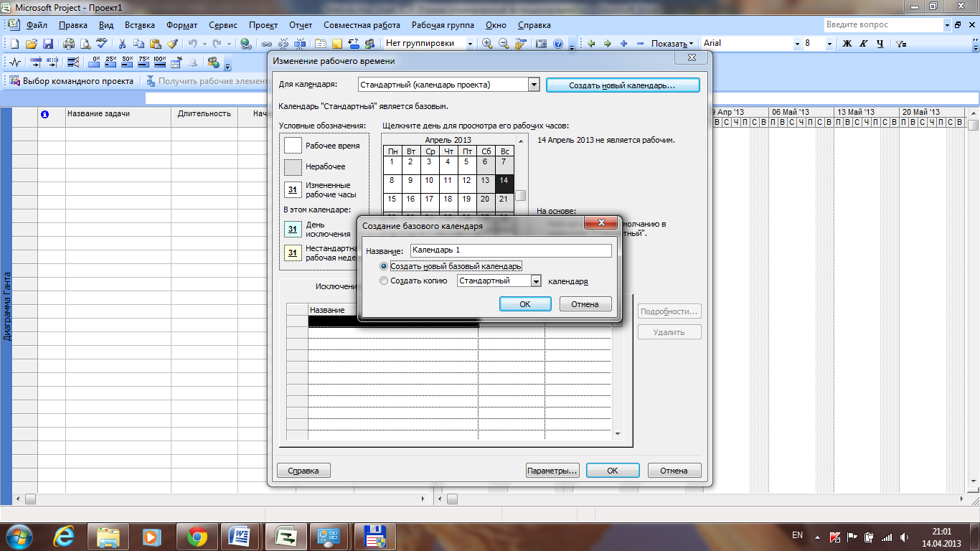
Task: Click the minus Hide Subtasks icon
Action: point(641,43)
